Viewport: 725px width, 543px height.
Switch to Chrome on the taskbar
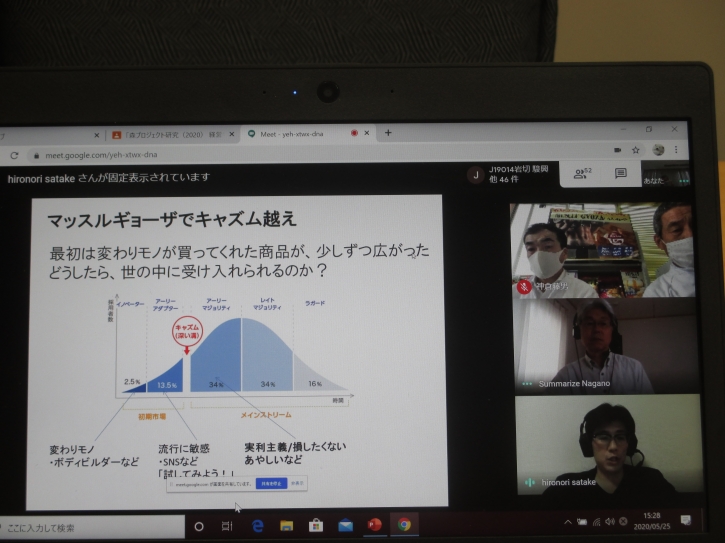(404, 524)
